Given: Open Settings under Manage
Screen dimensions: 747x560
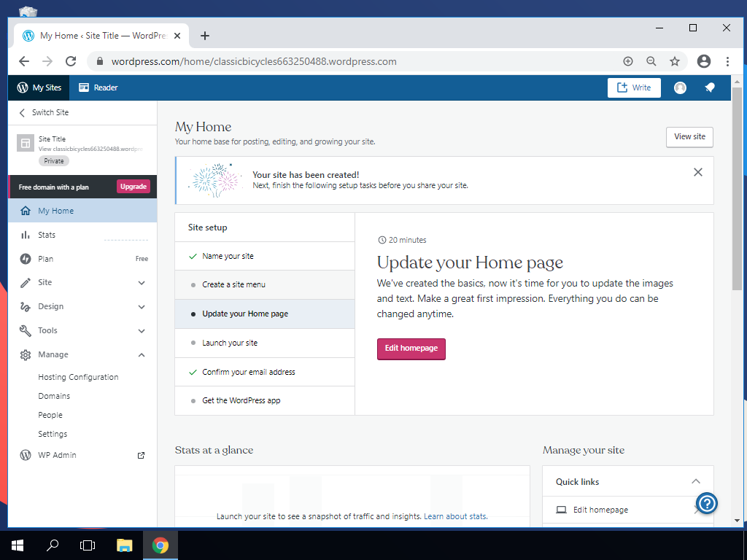Looking at the screenshot, I should pyautogui.click(x=53, y=435).
